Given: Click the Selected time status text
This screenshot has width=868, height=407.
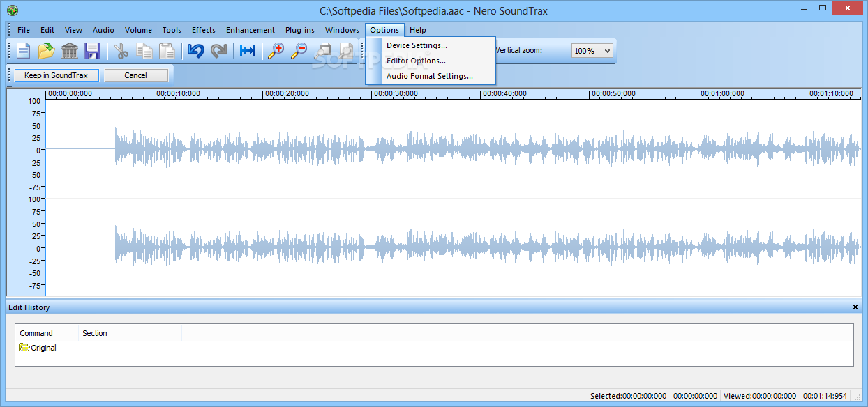Looking at the screenshot, I should click(654, 396).
